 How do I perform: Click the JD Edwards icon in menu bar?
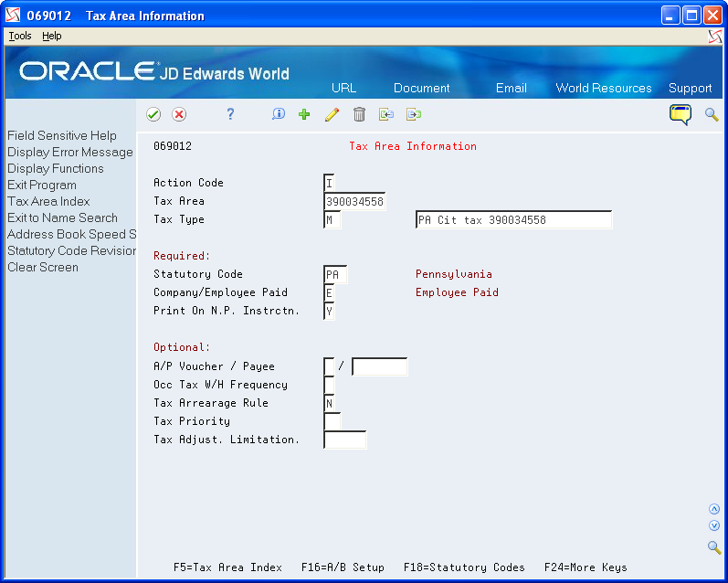click(x=715, y=37)
